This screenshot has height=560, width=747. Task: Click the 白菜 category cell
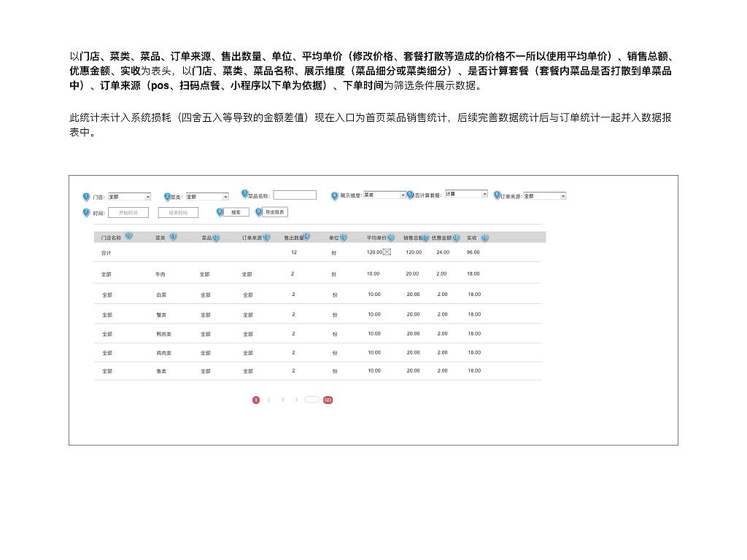[161, 295]
